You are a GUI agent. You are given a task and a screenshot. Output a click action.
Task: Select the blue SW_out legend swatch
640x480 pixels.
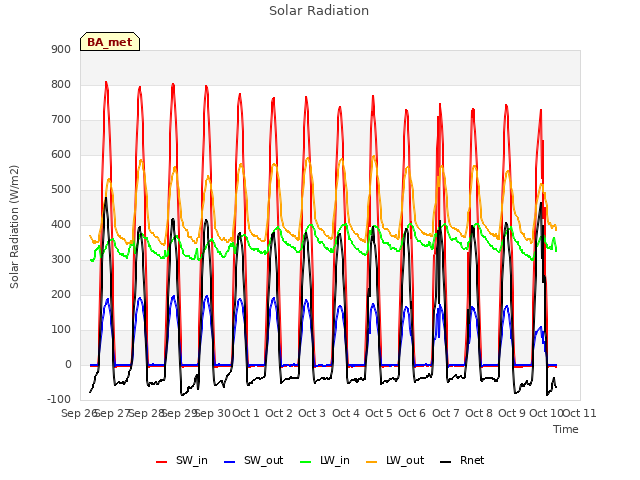tap(230, 462)
